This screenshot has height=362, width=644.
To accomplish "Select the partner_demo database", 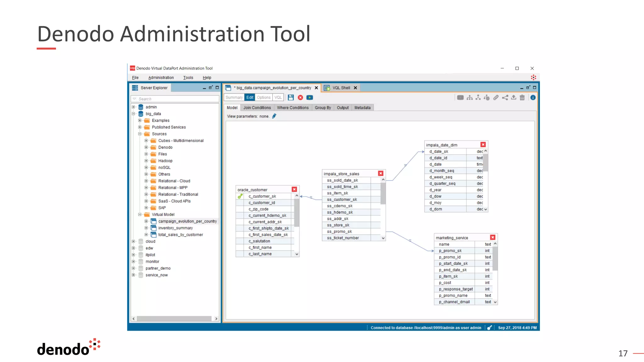I will 158,268.
